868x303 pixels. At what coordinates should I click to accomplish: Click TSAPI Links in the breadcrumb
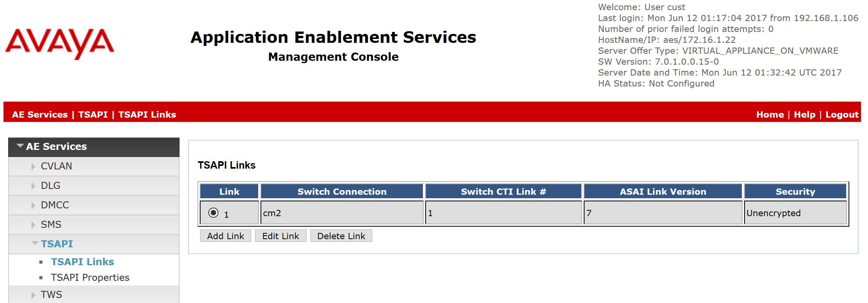coord(147,115)
